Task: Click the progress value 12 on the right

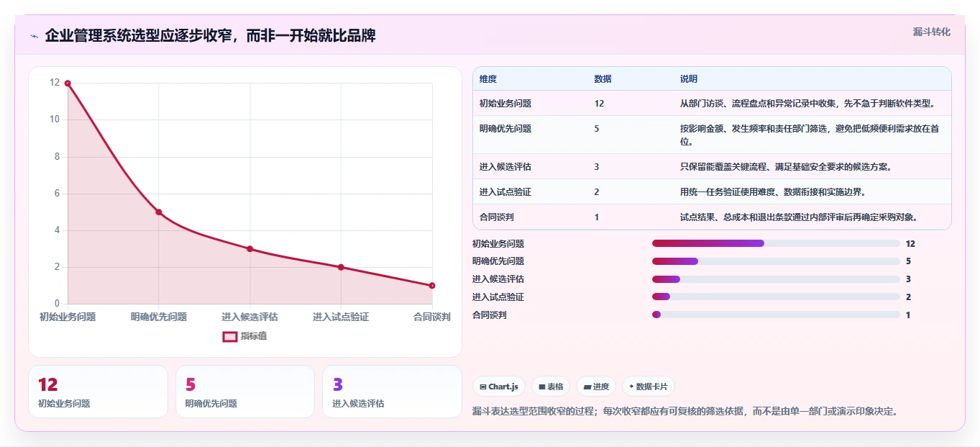Action: coord(910,244)
